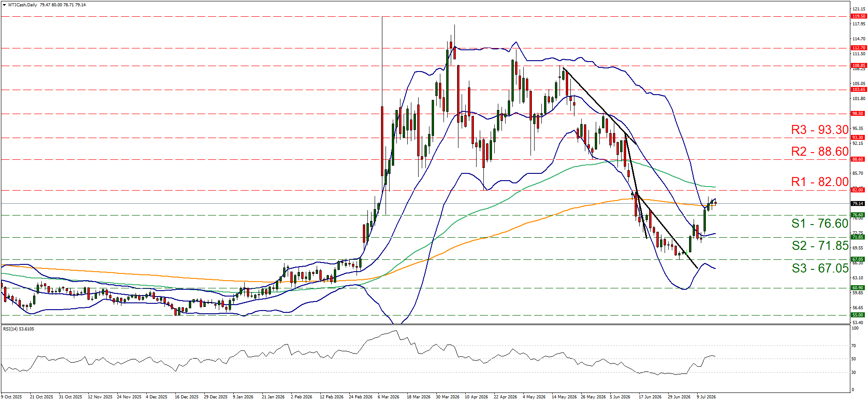Select the 76.60 green price tag

858,215
